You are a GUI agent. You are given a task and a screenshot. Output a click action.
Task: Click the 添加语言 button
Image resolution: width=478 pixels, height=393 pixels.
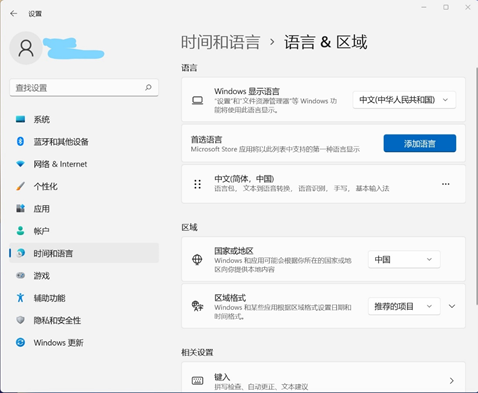(x=420, y=143)
